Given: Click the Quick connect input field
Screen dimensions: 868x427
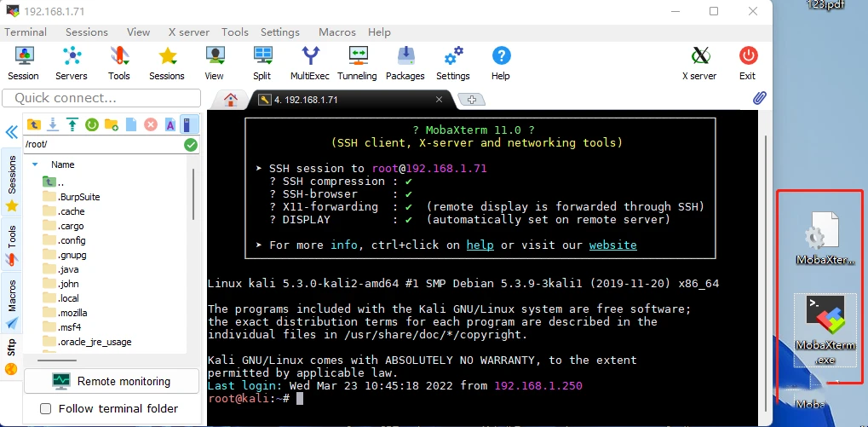Looking at the screenshot, I should [x=101, y=98].
